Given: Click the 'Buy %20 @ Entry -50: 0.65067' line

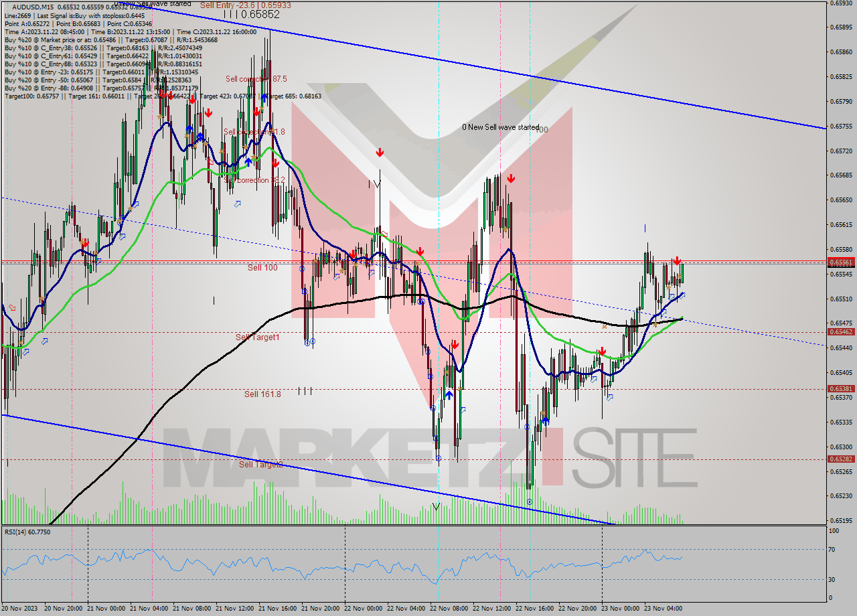Looking at the screenshot, I should 99,80.
